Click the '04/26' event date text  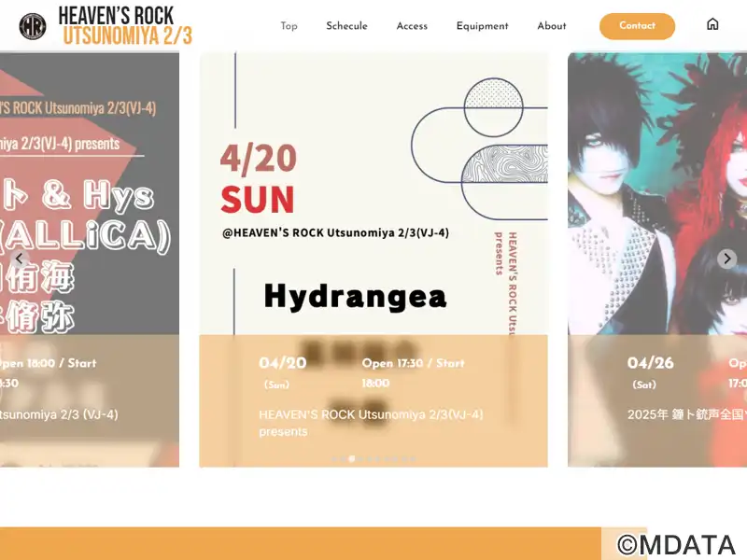click(x=650, y=363)
